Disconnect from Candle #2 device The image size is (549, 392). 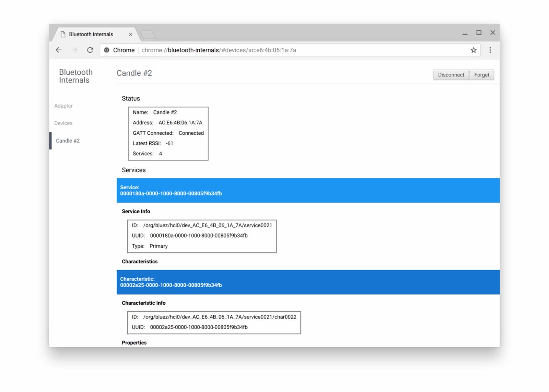coord(451,75)
